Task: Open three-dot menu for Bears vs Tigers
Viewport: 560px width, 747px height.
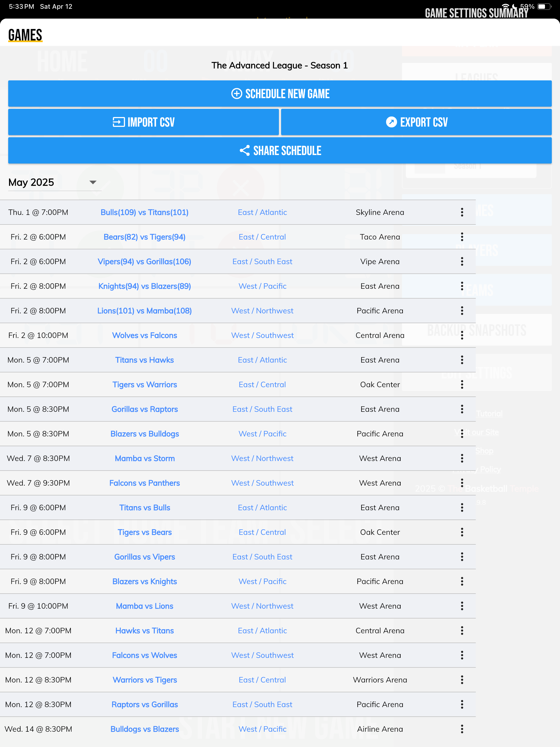Action: point(462,237)
